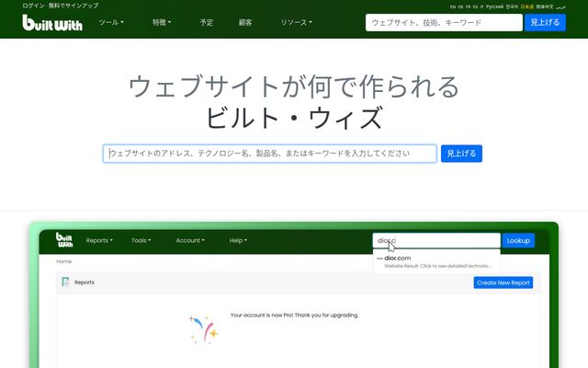Switch language to 简体中文

pos(545,6)
